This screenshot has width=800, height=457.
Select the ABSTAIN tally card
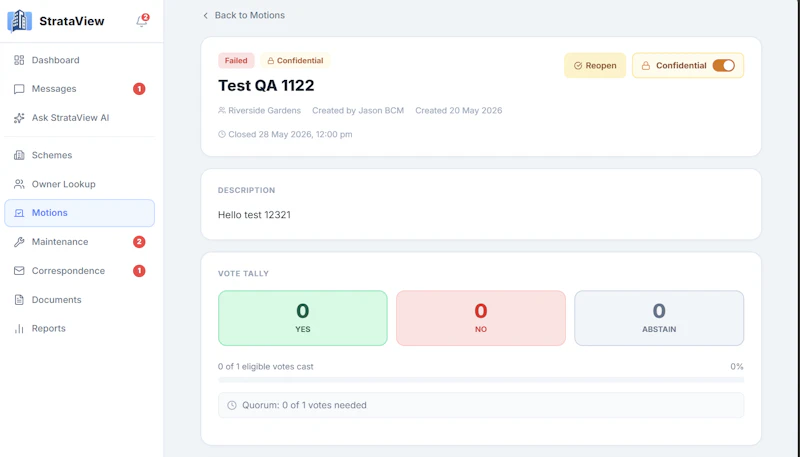(x=659, y=318)
